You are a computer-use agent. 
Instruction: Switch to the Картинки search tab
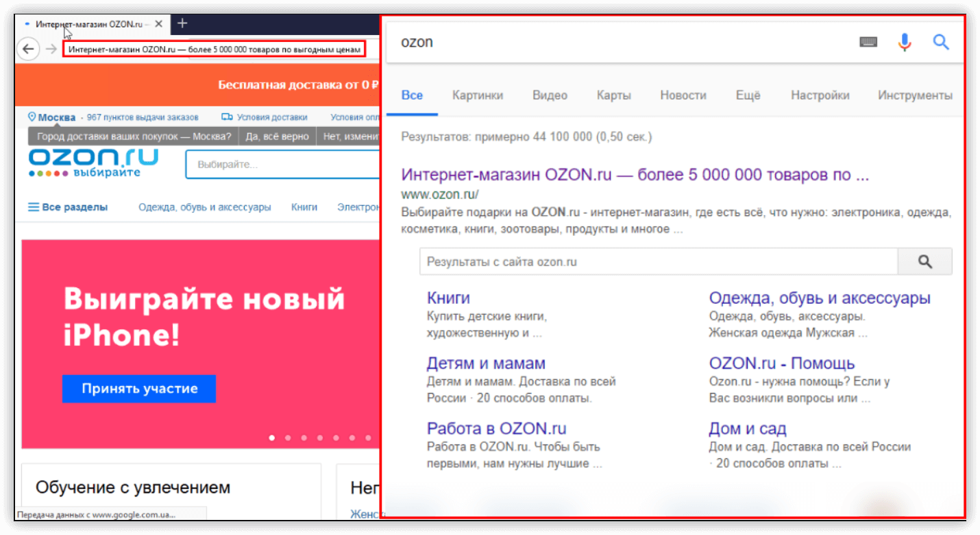point(478,95)
